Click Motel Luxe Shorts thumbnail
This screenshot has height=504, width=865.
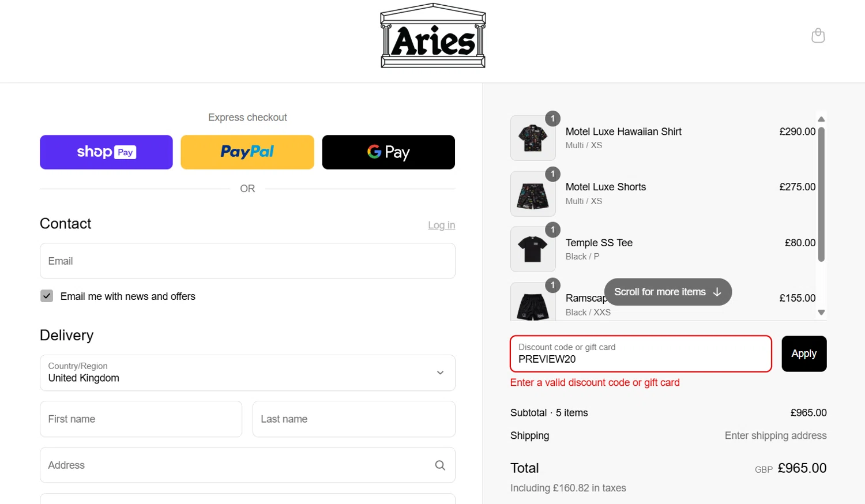pyautogui.click(x=533, y=194)
